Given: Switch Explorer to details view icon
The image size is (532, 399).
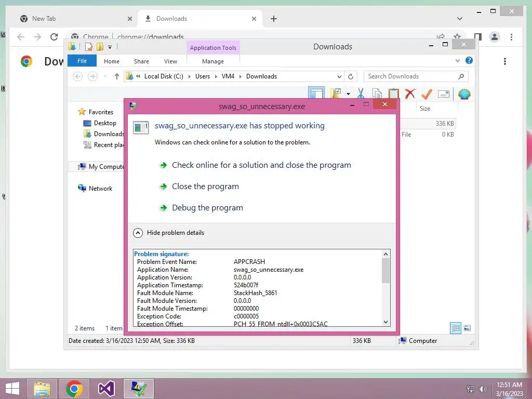Looking at the screenshot, I should tap(456, 328).
